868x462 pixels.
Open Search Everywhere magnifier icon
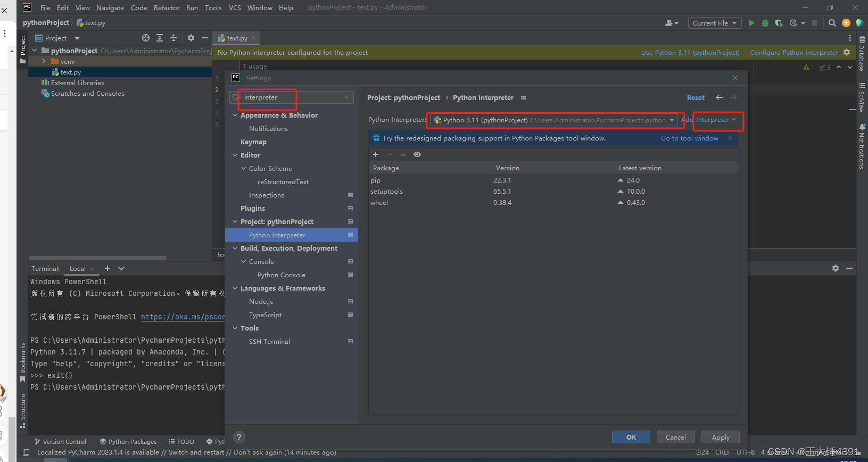832,23
